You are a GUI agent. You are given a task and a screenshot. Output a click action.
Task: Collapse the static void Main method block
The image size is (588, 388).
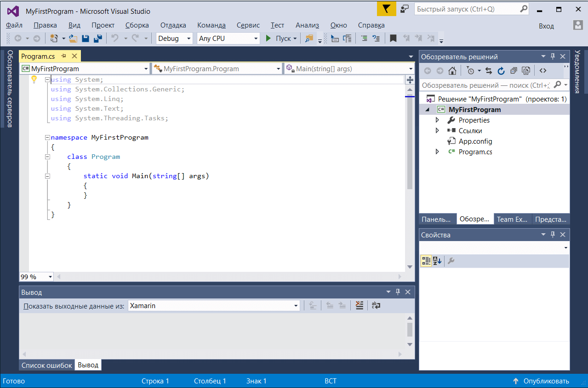coord(47,176)
